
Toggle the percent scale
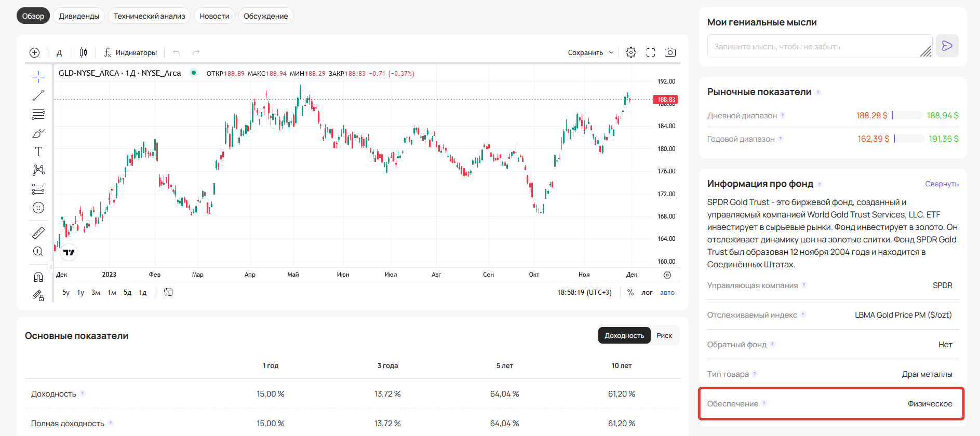click(630, 293)
